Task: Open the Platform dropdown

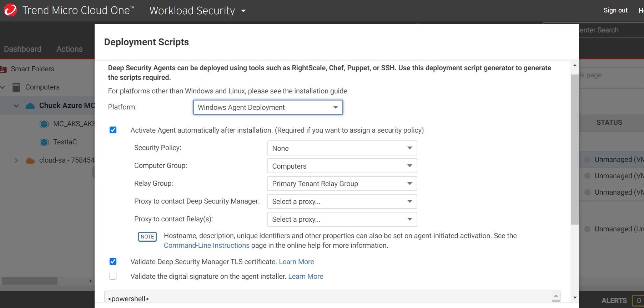Action: [x=268, y=107]
